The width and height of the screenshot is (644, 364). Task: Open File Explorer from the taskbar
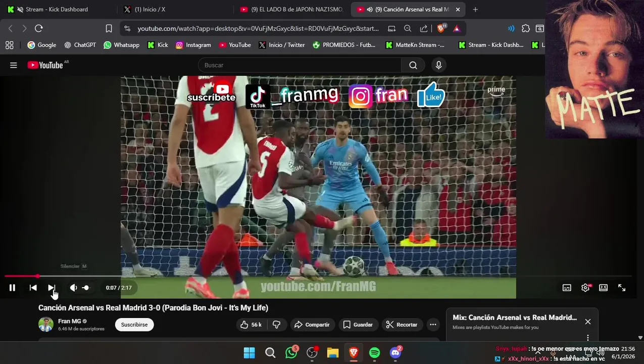pos(332,353)
